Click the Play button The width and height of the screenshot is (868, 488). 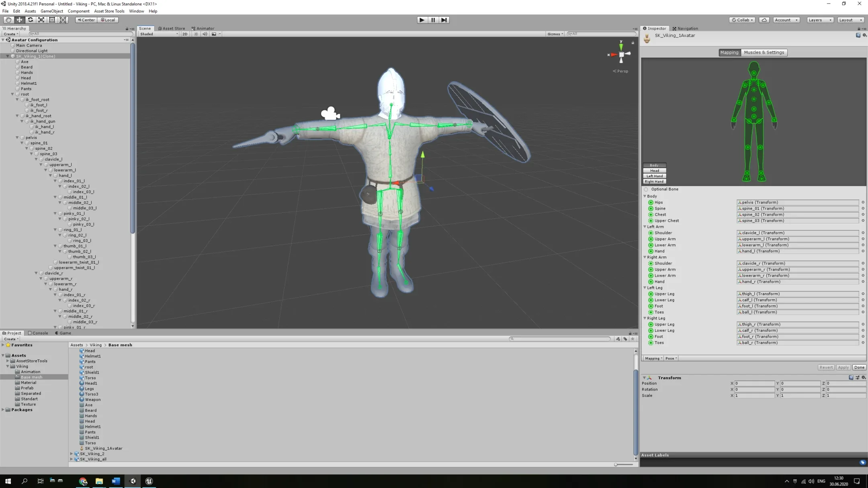point(422,20)
